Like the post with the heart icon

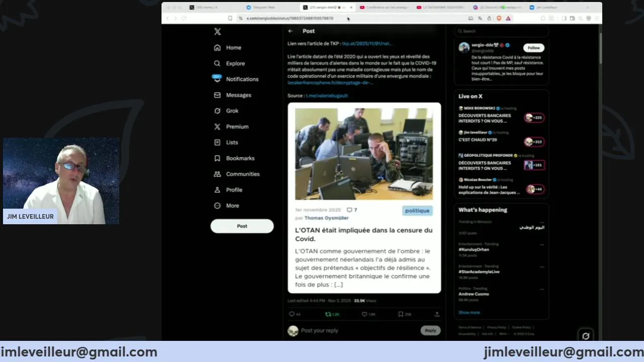(364, 314)
